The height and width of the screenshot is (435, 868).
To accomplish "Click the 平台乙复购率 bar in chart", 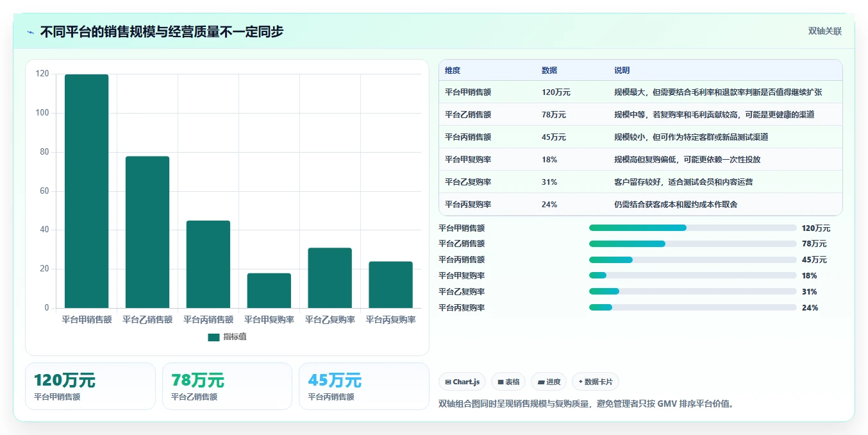I will tap(330, 278).
